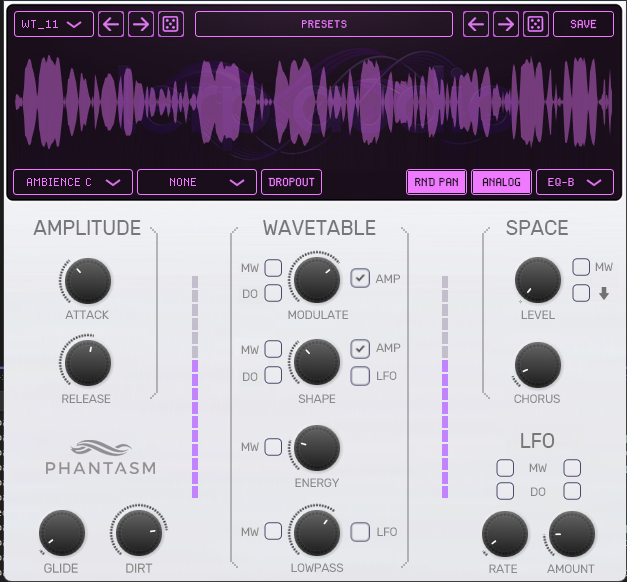Randomize preset with right dice icon

pos(535,24)
